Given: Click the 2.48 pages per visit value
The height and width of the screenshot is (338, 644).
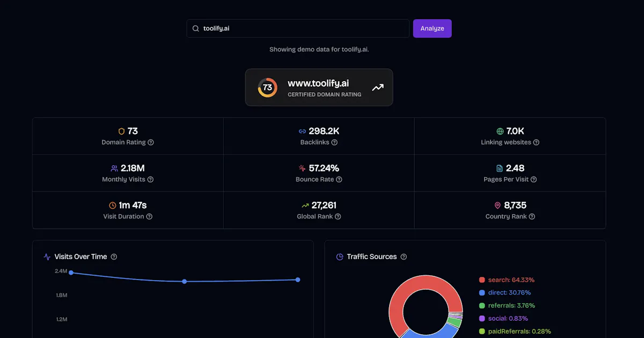Looking at the screenshot, I should point(515,168).
